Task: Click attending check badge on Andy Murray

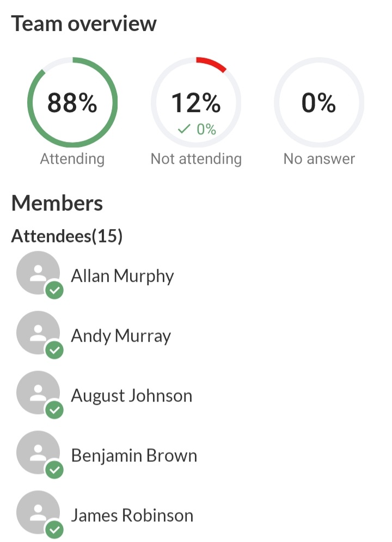Action: [x=54, y=350]
